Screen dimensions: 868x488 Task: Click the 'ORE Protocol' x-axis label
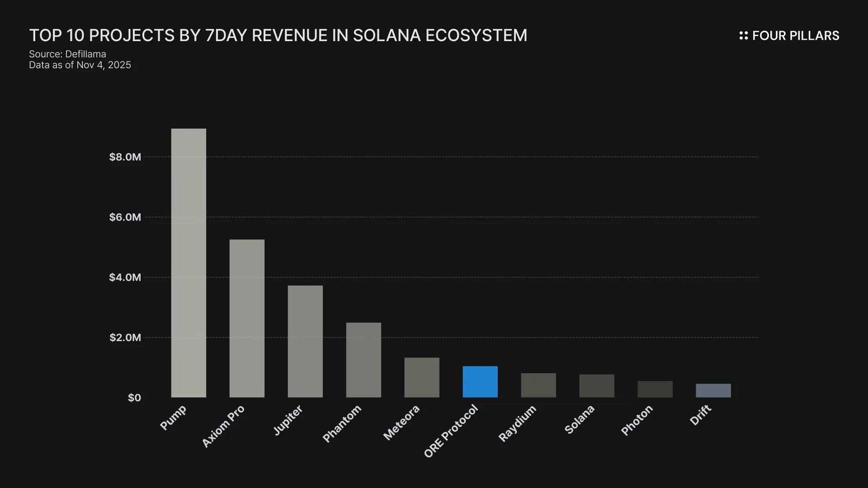pyautogui.click(x=451, y=431)
